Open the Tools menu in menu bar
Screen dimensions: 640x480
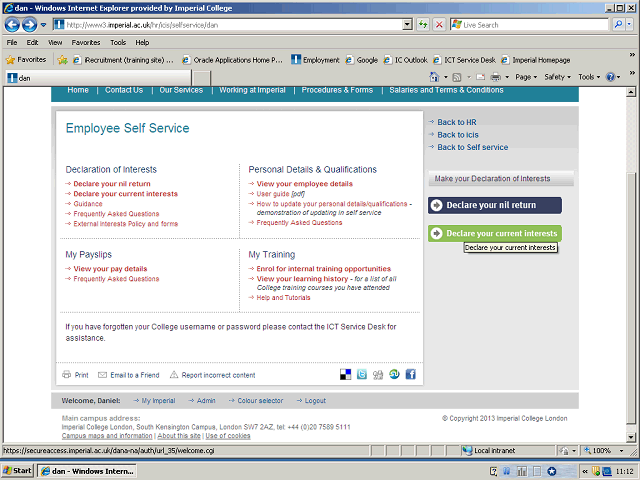point(118,43)
